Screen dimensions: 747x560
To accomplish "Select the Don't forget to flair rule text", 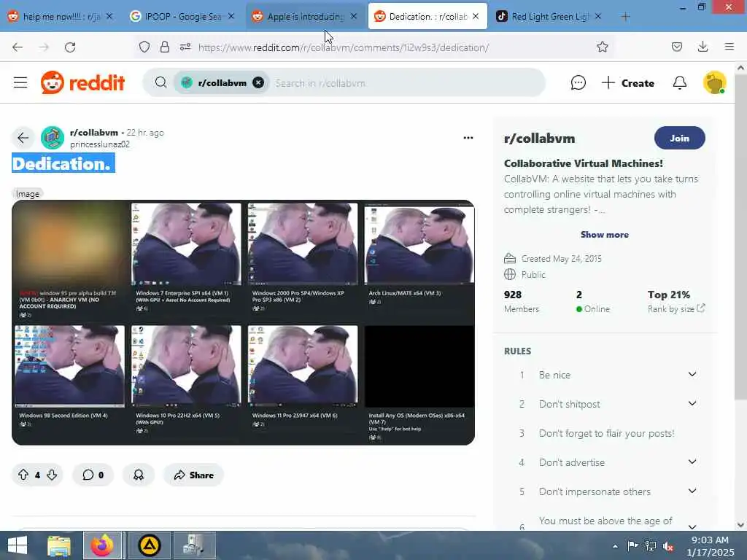I will 606,433.
